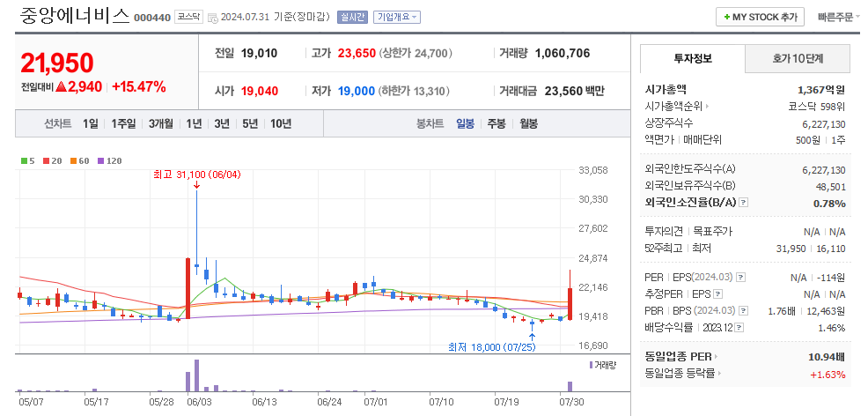Open the 기업개요 dropdown
Screen dimensions: 868x416
pyautogui.click(x=396, y=17)
